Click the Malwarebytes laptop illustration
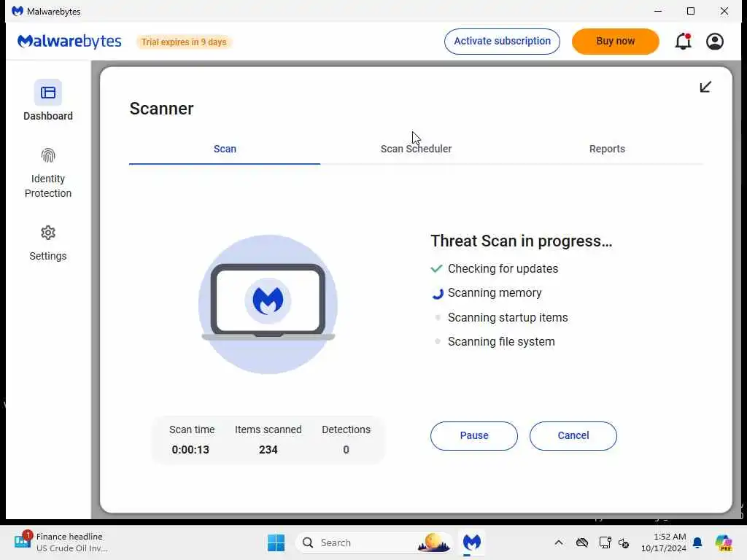 coord(268,304)
